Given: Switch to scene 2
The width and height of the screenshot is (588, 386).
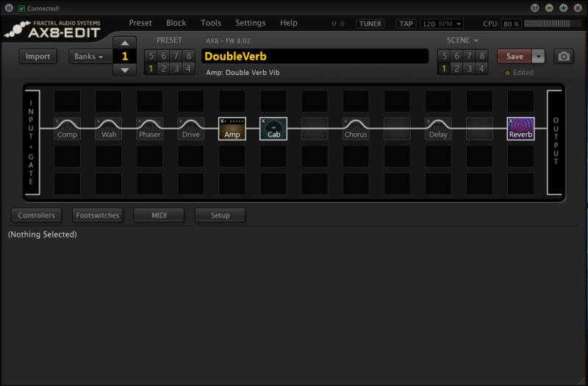Looking at the screenshot, I should point(456,68).
